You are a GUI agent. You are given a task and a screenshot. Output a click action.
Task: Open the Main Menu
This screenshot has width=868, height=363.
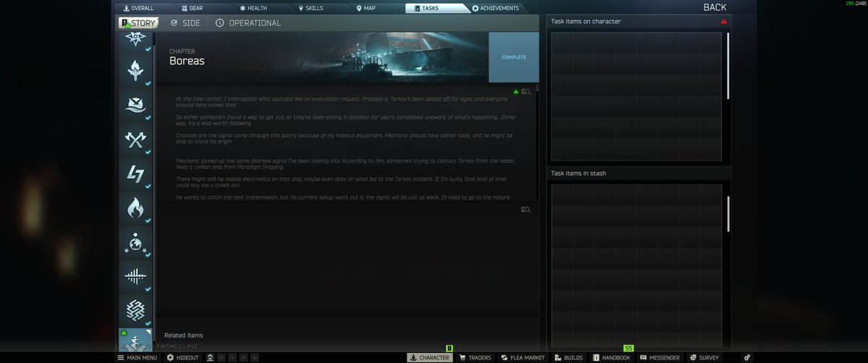click(x=137, y=357)
